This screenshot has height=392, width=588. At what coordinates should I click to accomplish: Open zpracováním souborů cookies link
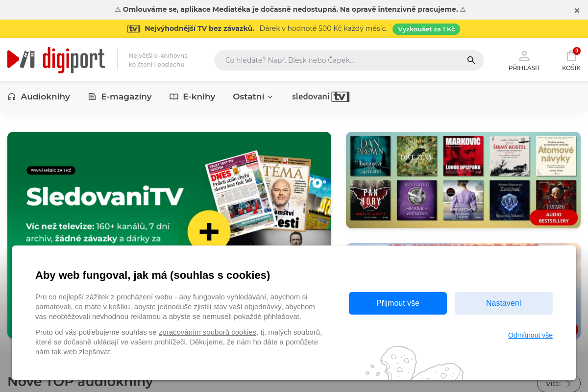click(207, 332)
